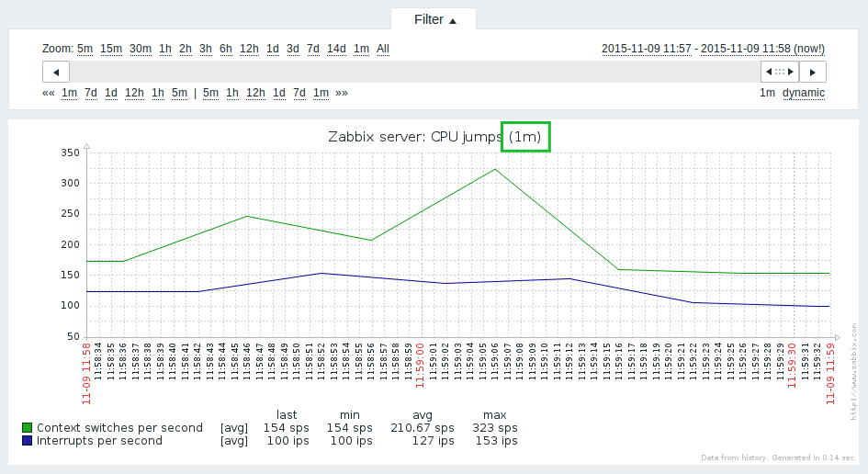Toggle the dynamic period link
The image size is (868, 474).
coord(803,93)
